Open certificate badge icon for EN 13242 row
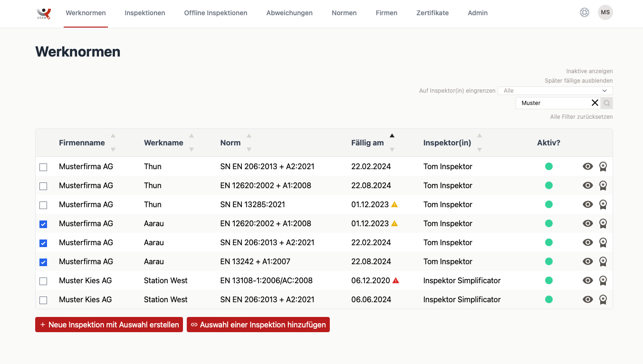This screenshot has width=643, height=364. (x=603, y=261)
